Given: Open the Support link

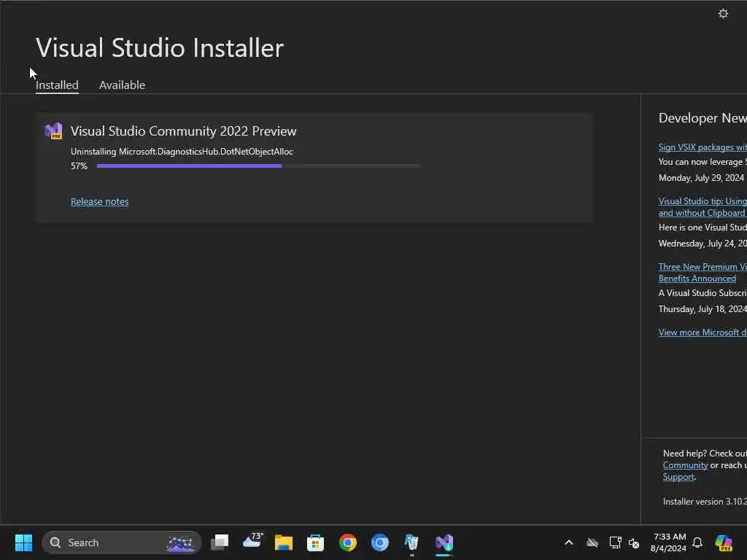Looking at the screenshot, I should pos(678,477).
